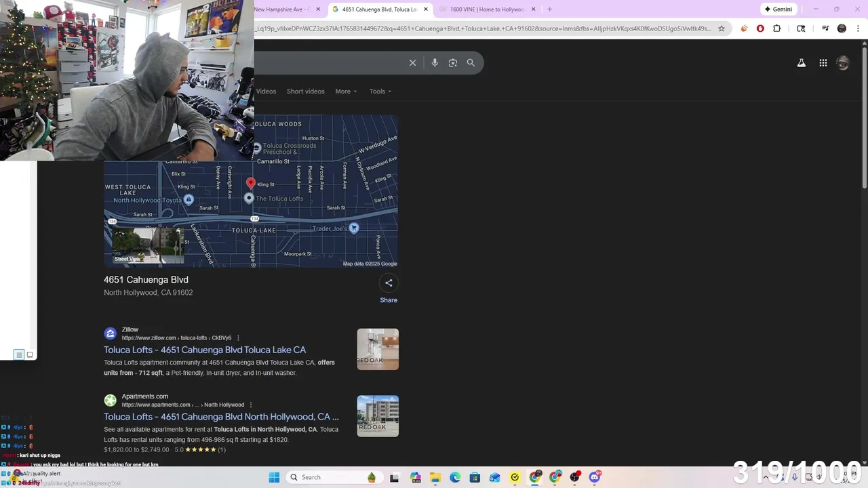The image size is (868, 488).
Task: Start a voice search with the microphone icon
Action: tap(435, 62)
